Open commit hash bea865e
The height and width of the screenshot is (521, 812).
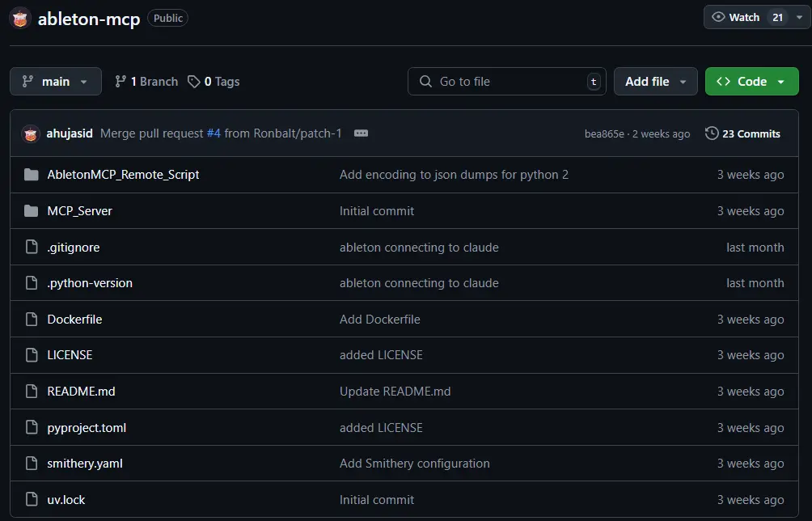click(604, 134)
